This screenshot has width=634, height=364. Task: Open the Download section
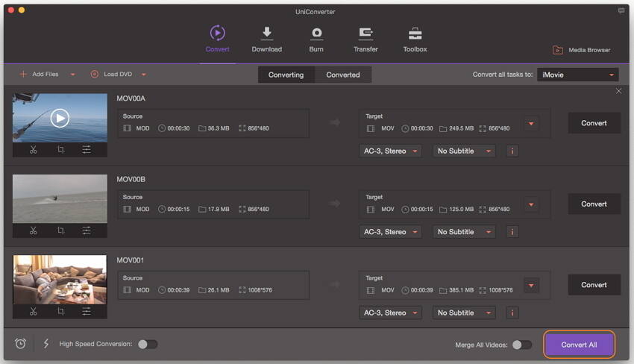(x=266, y=39)
